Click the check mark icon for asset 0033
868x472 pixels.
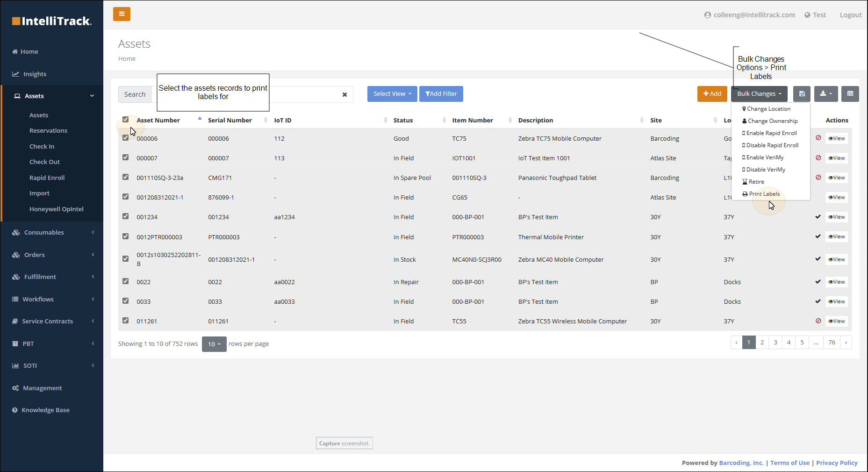click(818, 301)
